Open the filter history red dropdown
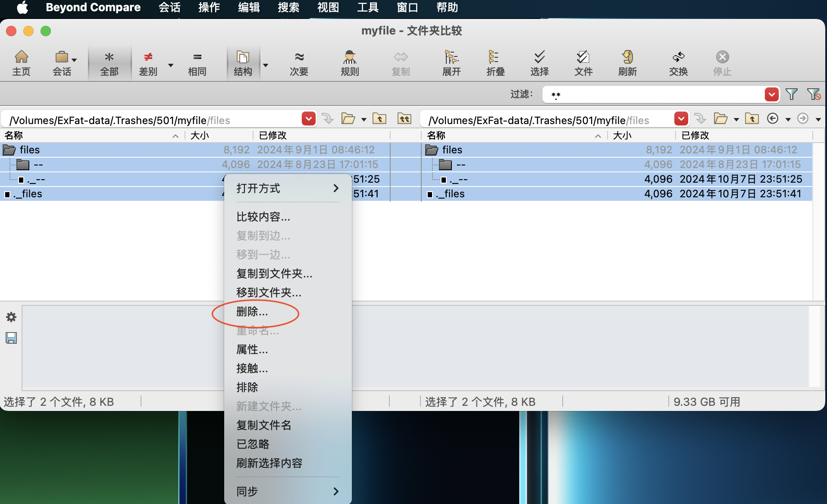The height and width of the screenshot is (504, 827). (772, 94)
